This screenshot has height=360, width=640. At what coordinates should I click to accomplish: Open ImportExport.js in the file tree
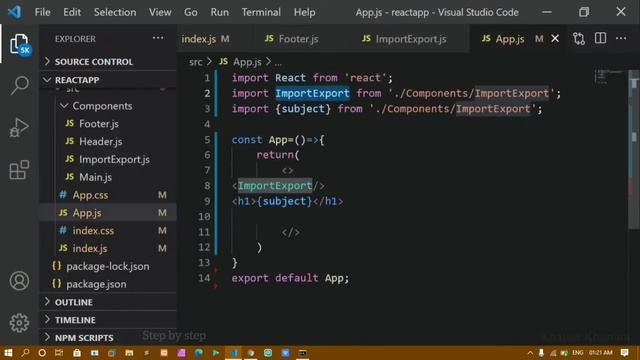pyautogui.click(x=108, y=159)
